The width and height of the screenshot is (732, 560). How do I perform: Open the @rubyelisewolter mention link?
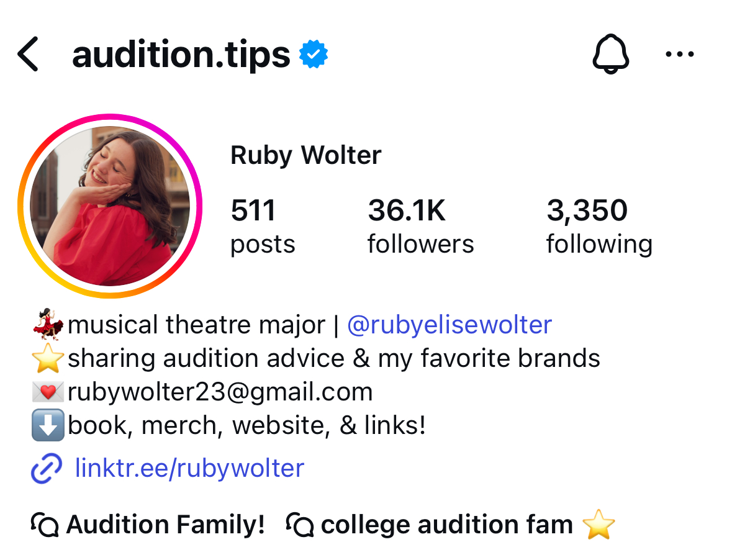450,325
